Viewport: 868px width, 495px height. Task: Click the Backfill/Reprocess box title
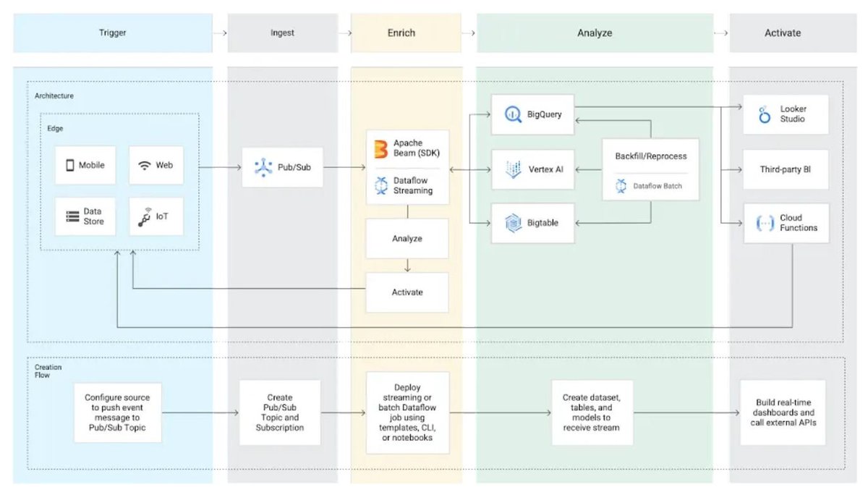pyautogui.click(x=651, y=156)
